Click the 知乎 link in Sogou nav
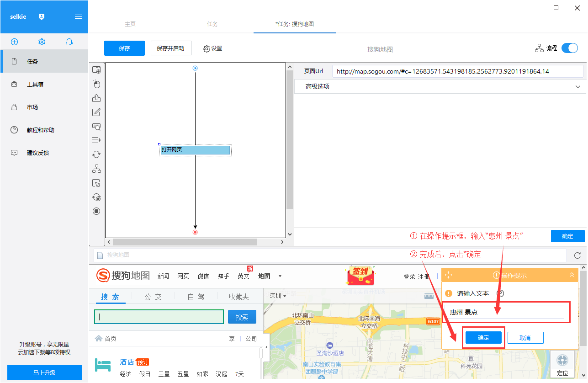The width and height of the screenshot is (588, 383). [x=223, y=276]
